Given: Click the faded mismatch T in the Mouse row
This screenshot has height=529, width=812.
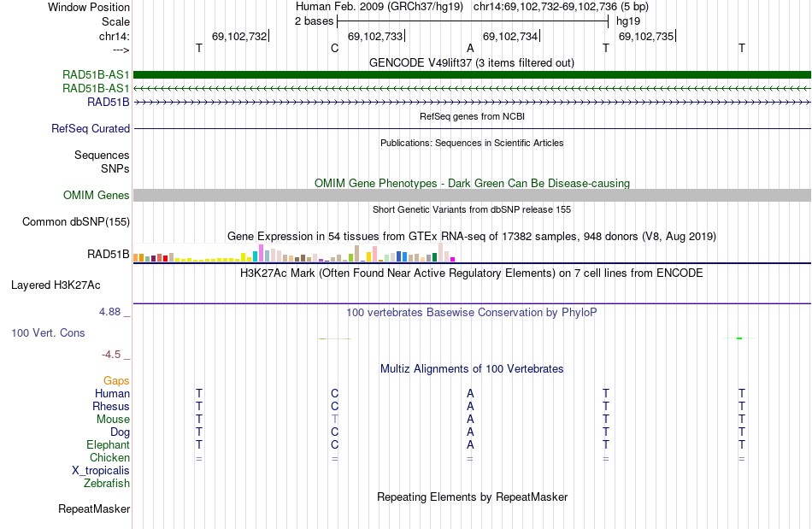Looking at the screenshot, I should (x=334, y=419).
